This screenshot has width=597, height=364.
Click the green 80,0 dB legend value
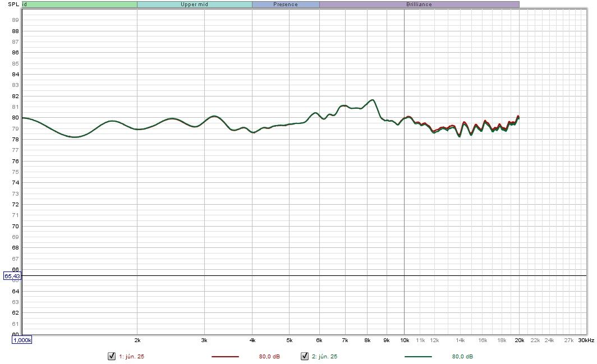coord(462,357)
